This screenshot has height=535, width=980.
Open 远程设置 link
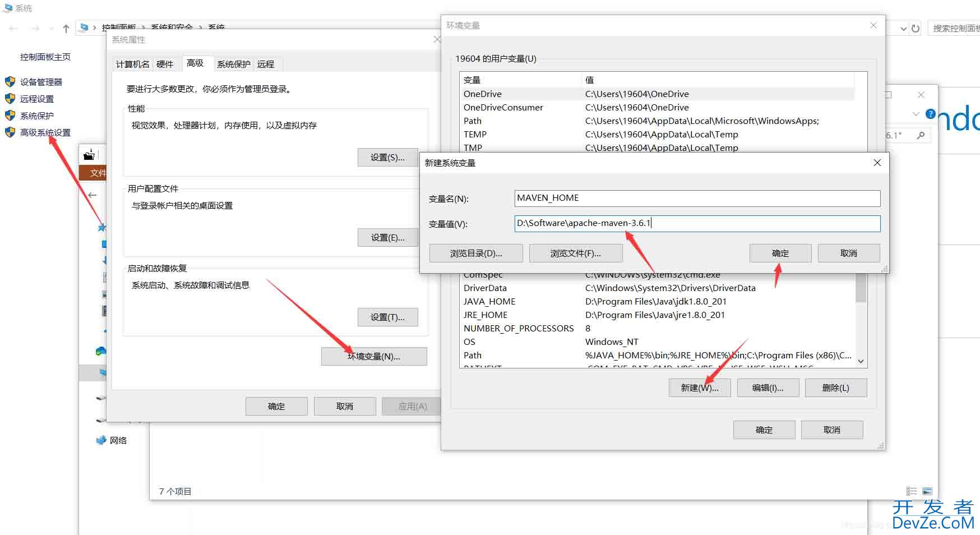point(37,99)
